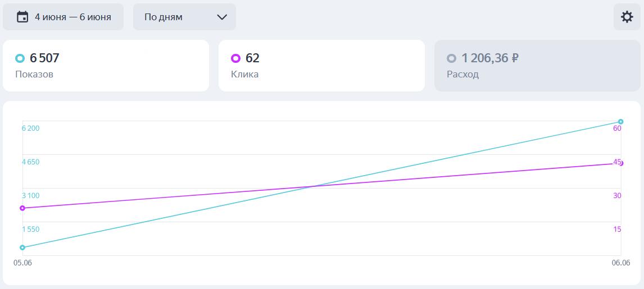
Task: Click the gray circle icon next to 1 206,36 ₽
Action: [x=451, y=58]
